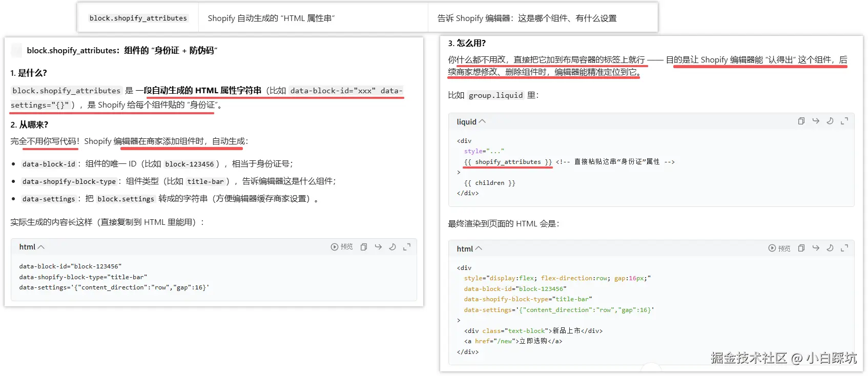This screenshot has height=376, width=868.
Task: Click 'data-shopify-block-type="title-bar"' in left block
Action: [83, 277]
